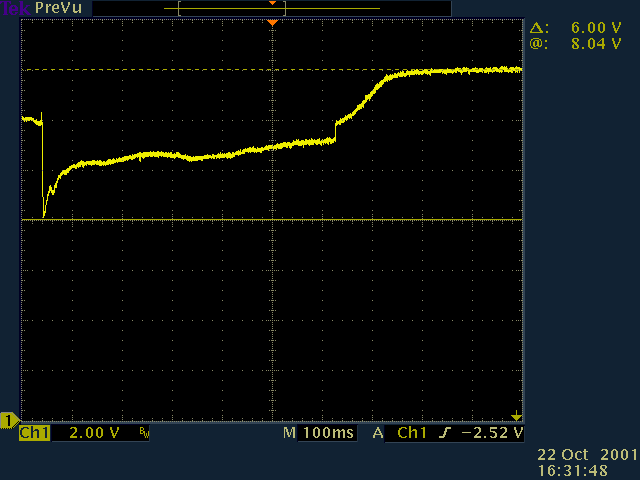The image size is (640, 480).
Task: Click the orange trigger marker in record view bar
Action: click(x=271, y=3)
